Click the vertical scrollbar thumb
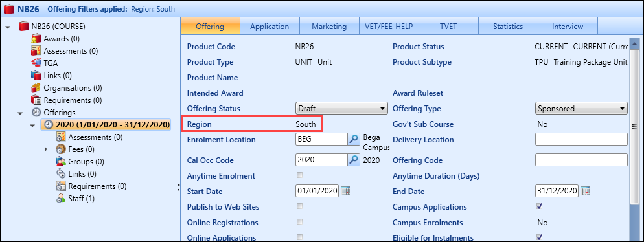This screenshot has width=644, height=242. [634, 127]
